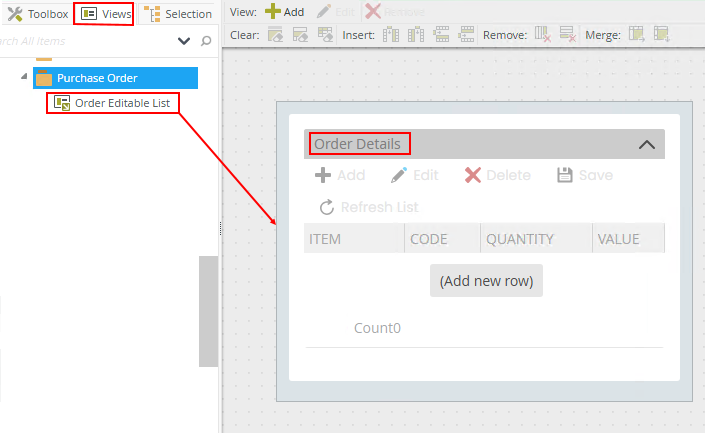This screenshot has width=705, height=433.
Task: Click the (Add new row) button
Action: (486, 281)
